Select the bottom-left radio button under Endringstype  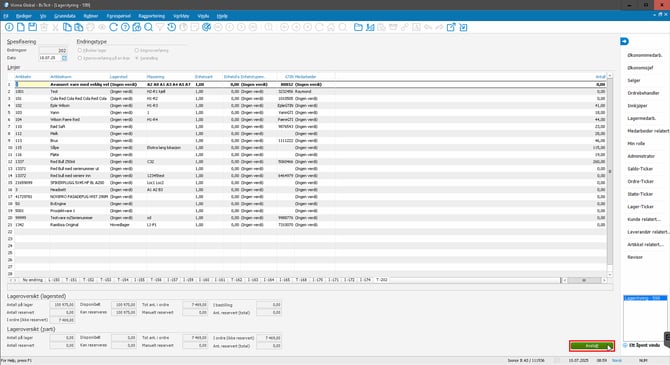[79, 58]
